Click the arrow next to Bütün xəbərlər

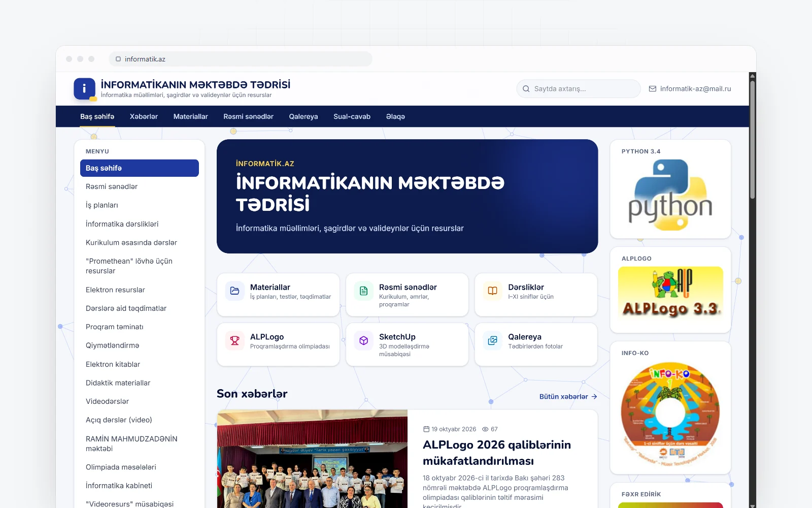pos(594,397)
